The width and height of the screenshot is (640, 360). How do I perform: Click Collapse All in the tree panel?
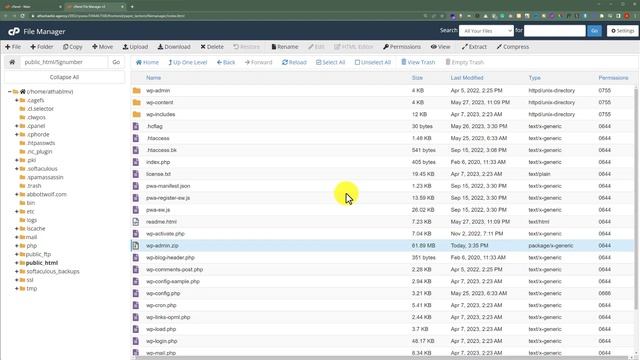[64, 77]
